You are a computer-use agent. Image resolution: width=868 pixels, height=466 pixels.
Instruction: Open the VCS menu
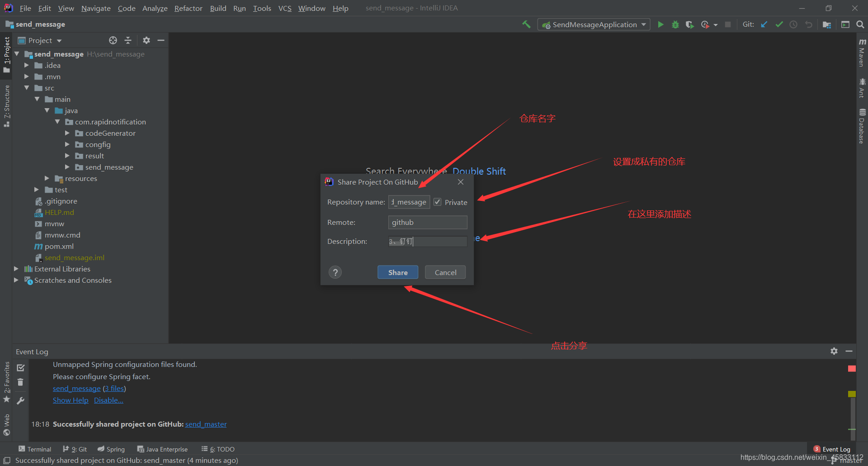click(285, 8)
